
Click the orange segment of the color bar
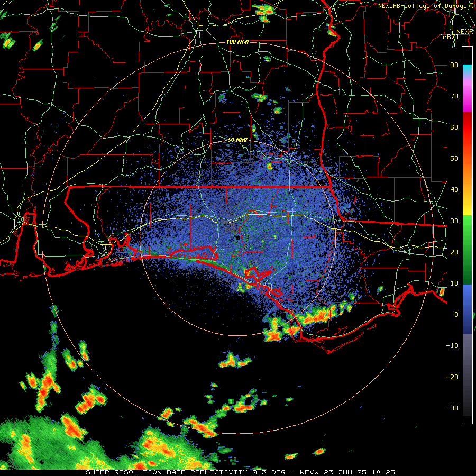click(467, 173)
